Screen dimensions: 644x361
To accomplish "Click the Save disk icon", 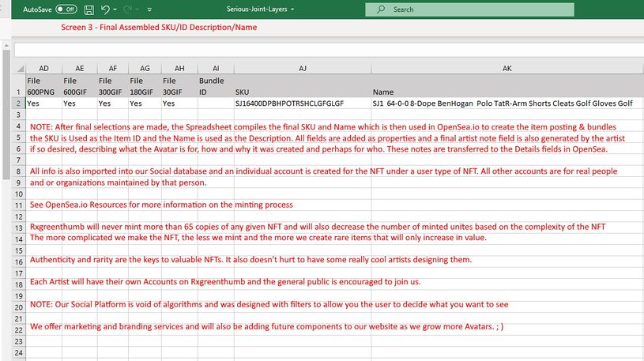I will pyautogui.click(x=89, y=9).
